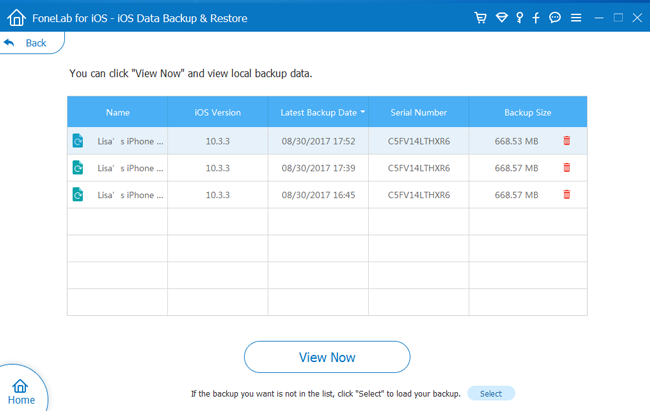Click iOS version 10.3.3 in the 16:45 row
Image resolution: width=650 pixels, height=411 pixels.
[218, 195]
